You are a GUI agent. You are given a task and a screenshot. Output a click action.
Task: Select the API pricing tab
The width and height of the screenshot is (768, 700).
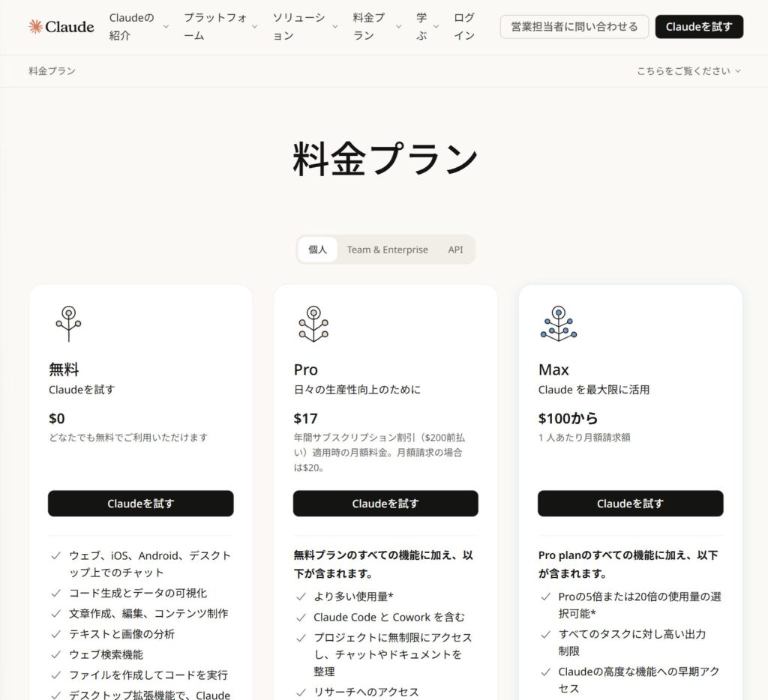455,249
